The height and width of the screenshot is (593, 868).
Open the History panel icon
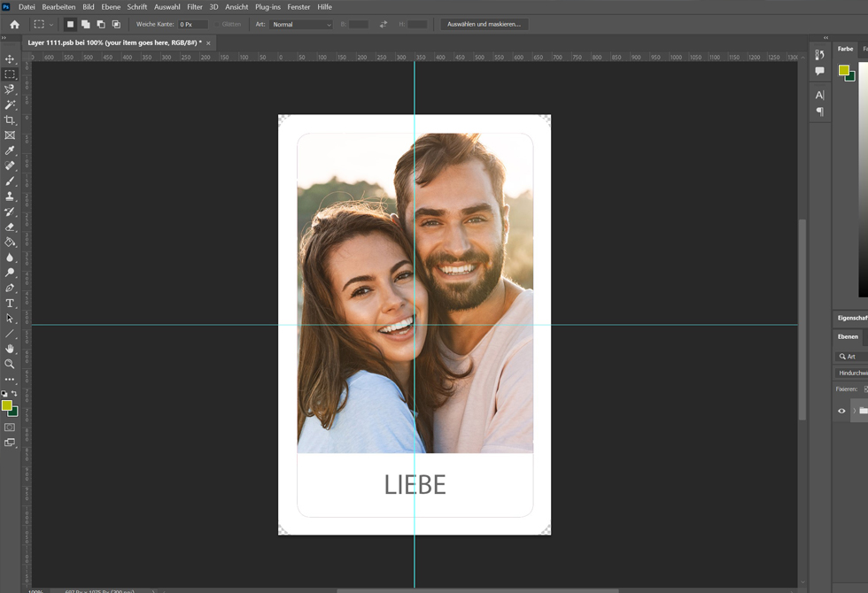click(x=820, y=55)
